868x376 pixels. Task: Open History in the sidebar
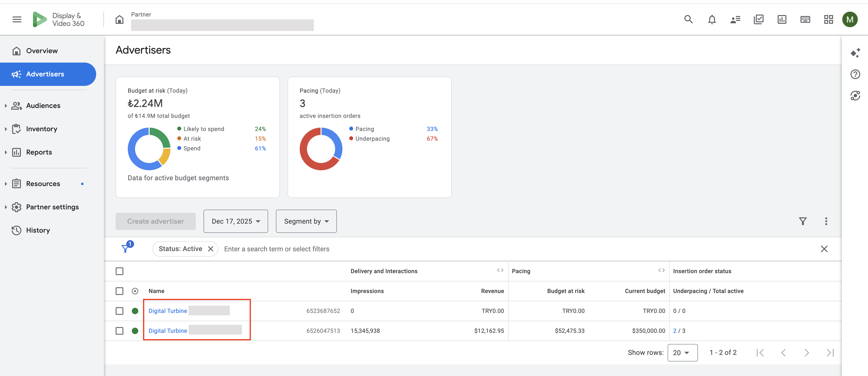pos(38,230)
